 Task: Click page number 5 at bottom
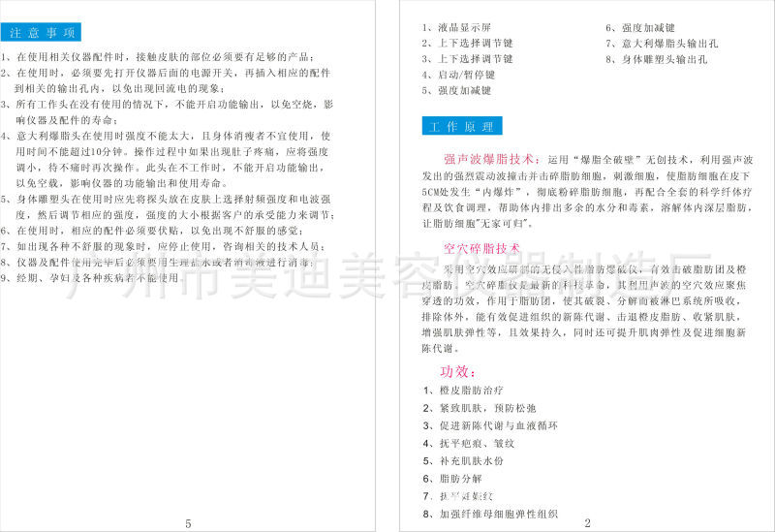(188, 523)
